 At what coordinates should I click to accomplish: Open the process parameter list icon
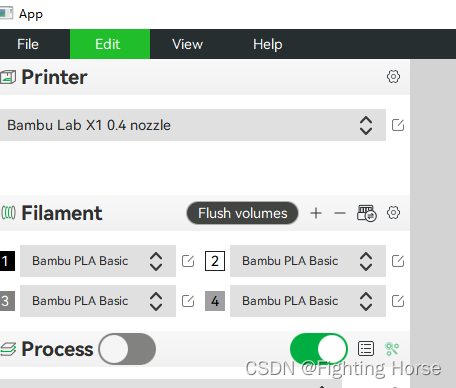[x=366, y=349]
